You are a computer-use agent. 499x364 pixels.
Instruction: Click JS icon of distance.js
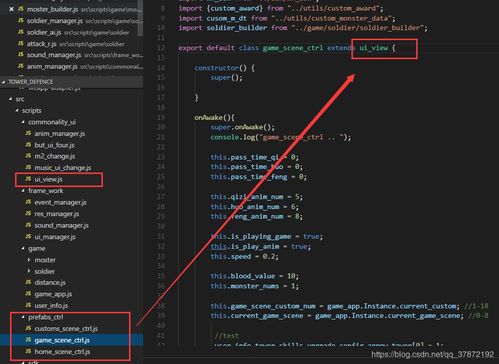(28, 282)
